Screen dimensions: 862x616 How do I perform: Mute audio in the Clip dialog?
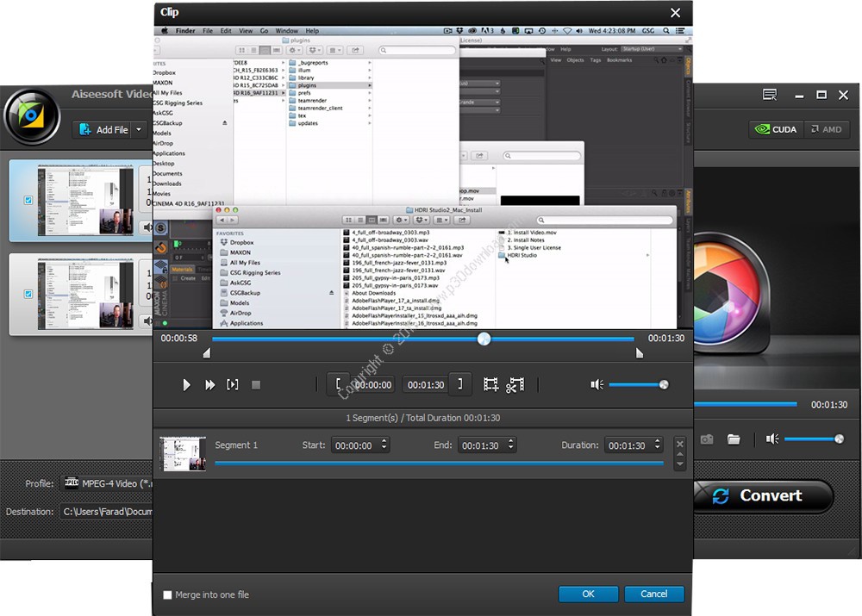[597, 384]
